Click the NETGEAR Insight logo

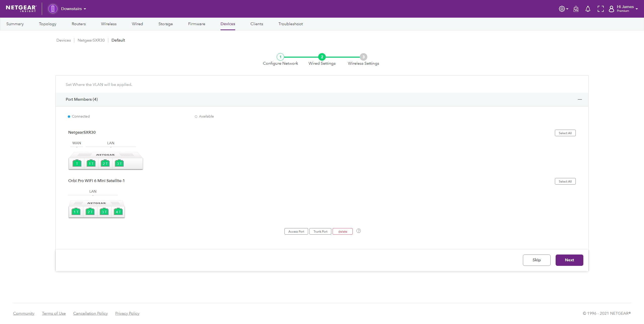[x=21, y=9]
